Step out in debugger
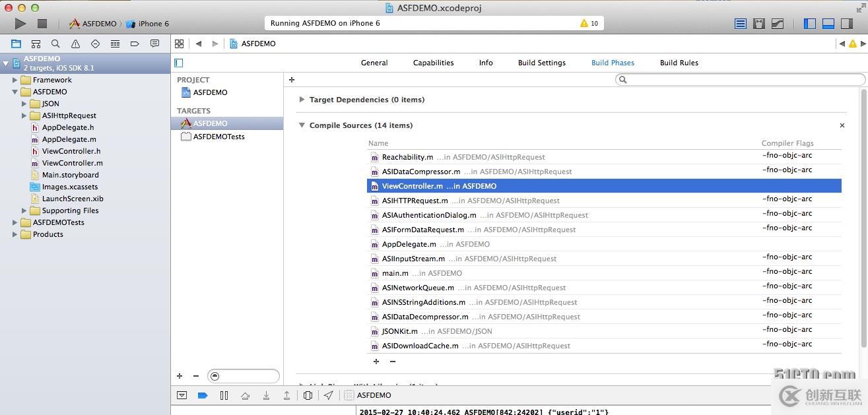868x415 pixels. click(286, 395)
